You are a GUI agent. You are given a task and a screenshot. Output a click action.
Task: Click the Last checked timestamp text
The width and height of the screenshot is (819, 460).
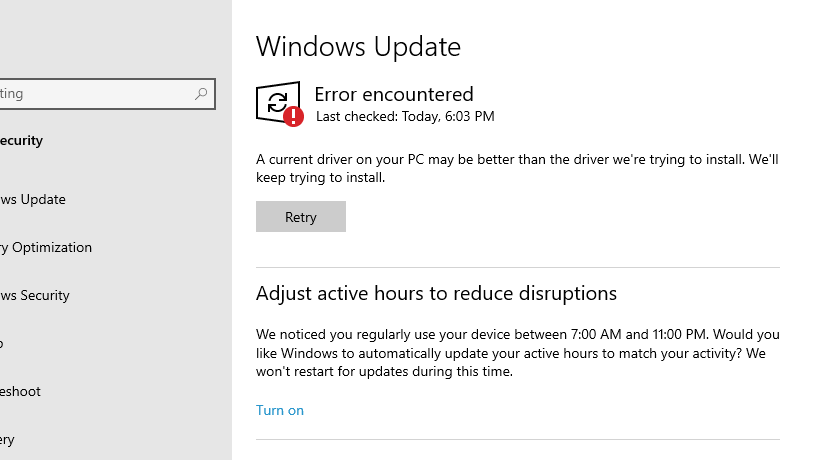point(405,117)
